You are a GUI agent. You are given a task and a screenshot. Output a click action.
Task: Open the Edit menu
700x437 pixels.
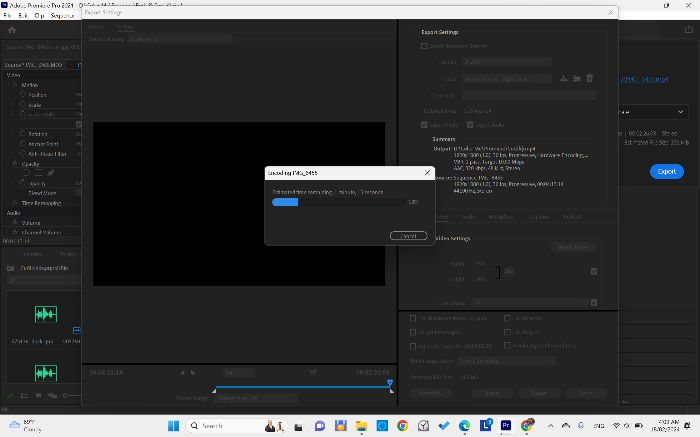[x=23, y=15]
